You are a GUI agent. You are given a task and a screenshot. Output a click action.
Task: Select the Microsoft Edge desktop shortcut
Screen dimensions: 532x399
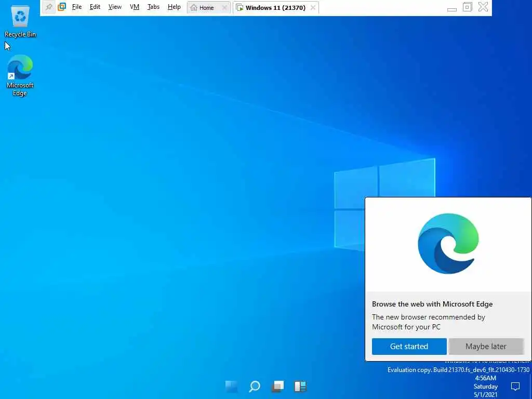click(20, 75)
